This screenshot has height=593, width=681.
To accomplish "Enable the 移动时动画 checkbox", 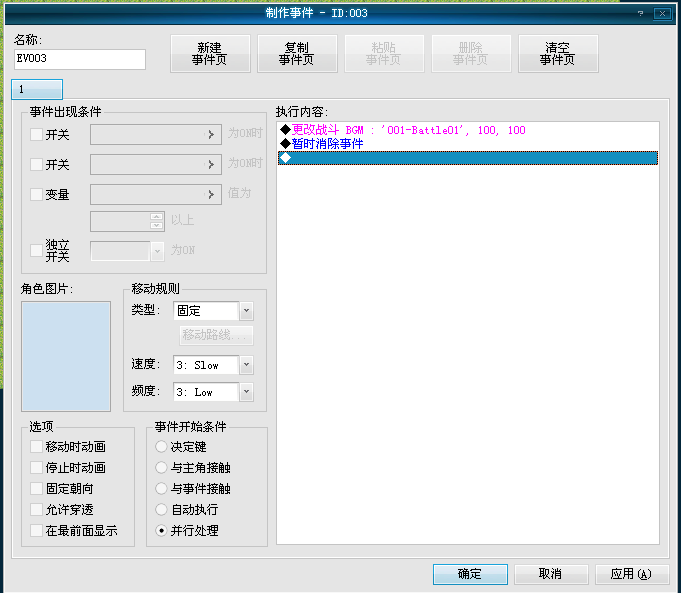I will (36, 446).
